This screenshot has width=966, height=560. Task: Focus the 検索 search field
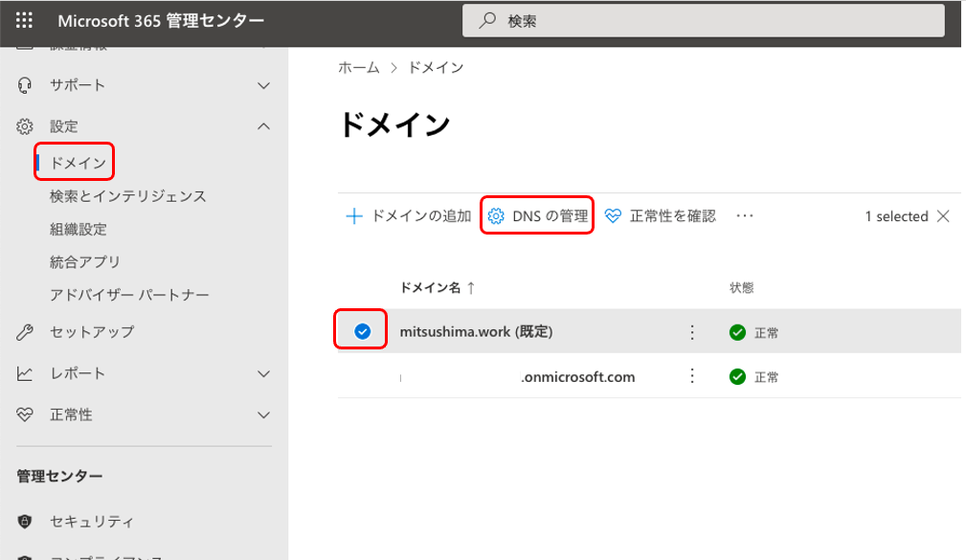[703, 20]
